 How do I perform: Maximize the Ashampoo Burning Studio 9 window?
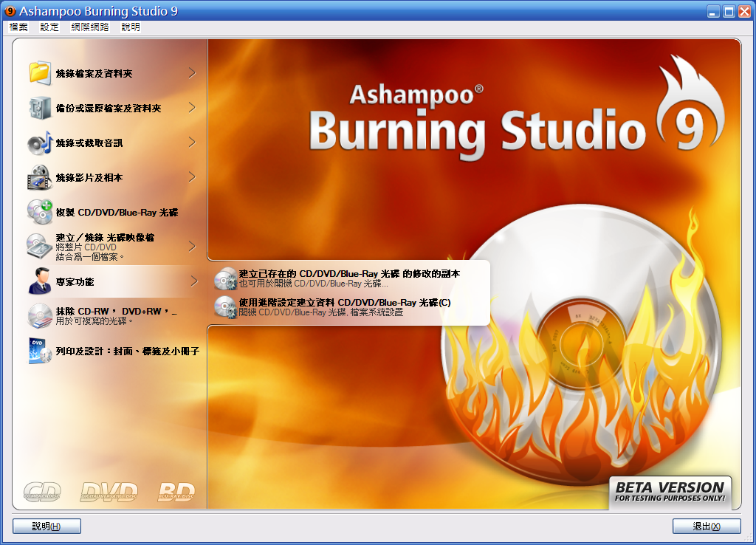point(729,11)
